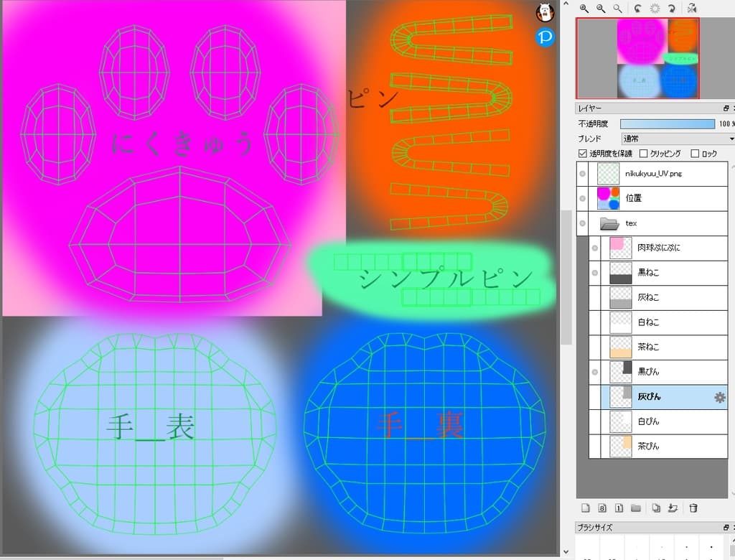Create a new layer with the new layer icon
The image size is (735, 560).
point(586,508)
